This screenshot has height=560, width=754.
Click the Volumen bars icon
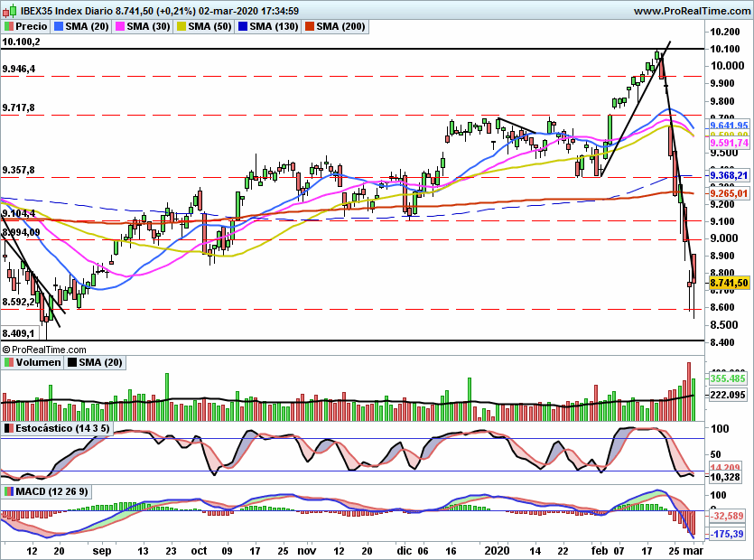point(9,362)
